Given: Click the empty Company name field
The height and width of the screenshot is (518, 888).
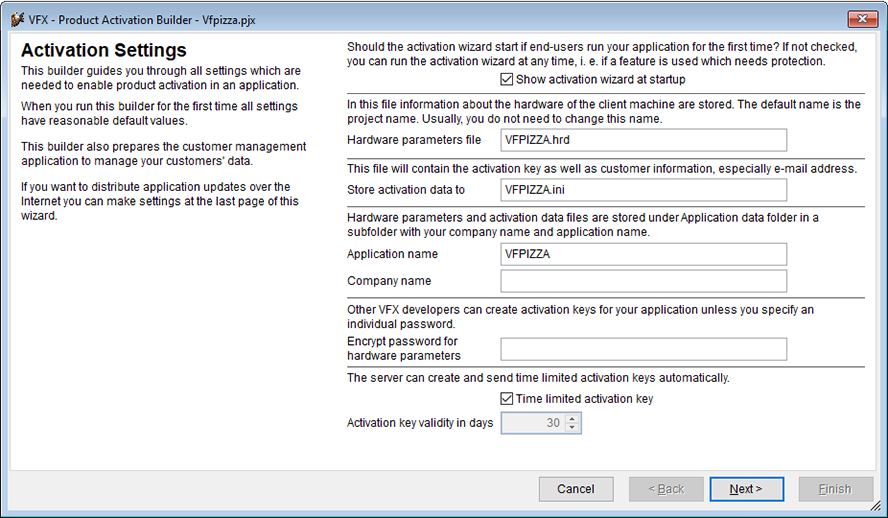Looking at the screenshot, I should 643,281.
